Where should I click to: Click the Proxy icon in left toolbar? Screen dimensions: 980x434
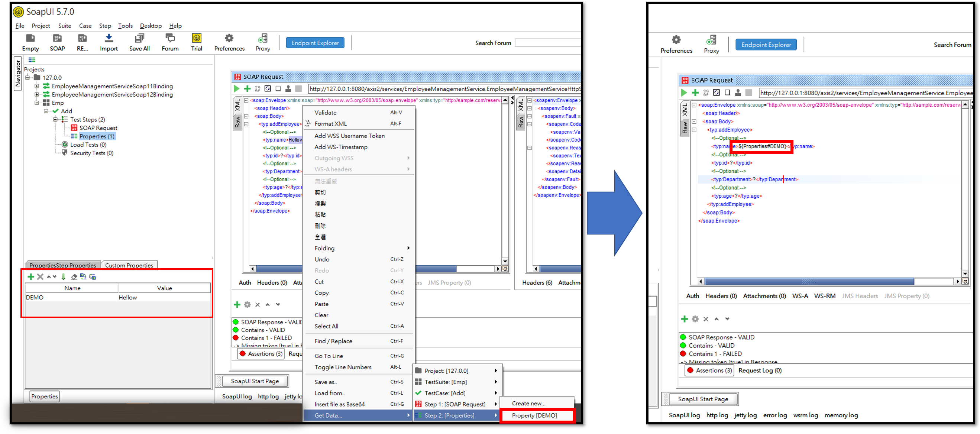click(262, 38)
